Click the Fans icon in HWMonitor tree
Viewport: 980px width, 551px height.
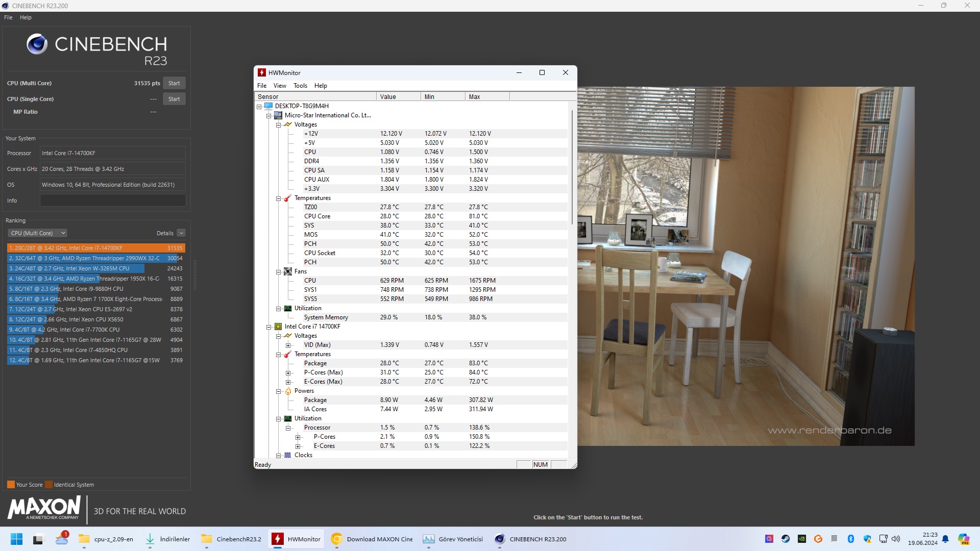pos(288,271)
